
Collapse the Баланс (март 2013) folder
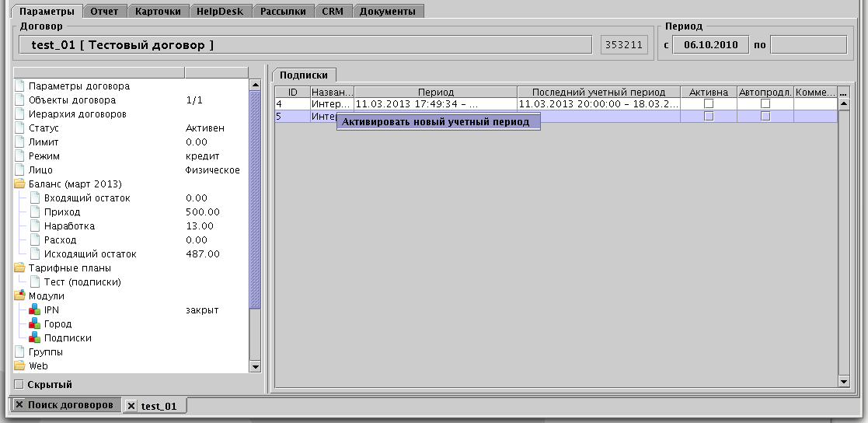tap(20, 184)
